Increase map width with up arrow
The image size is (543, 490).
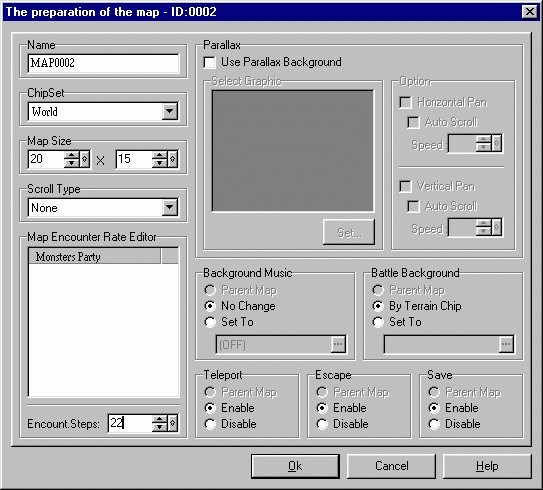(71, 155)
